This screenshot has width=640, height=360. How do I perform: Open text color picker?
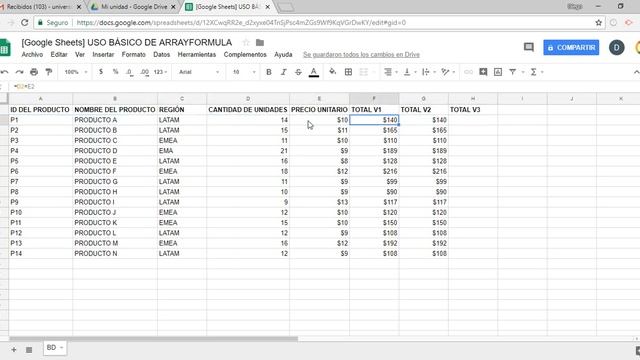point(313,72)
